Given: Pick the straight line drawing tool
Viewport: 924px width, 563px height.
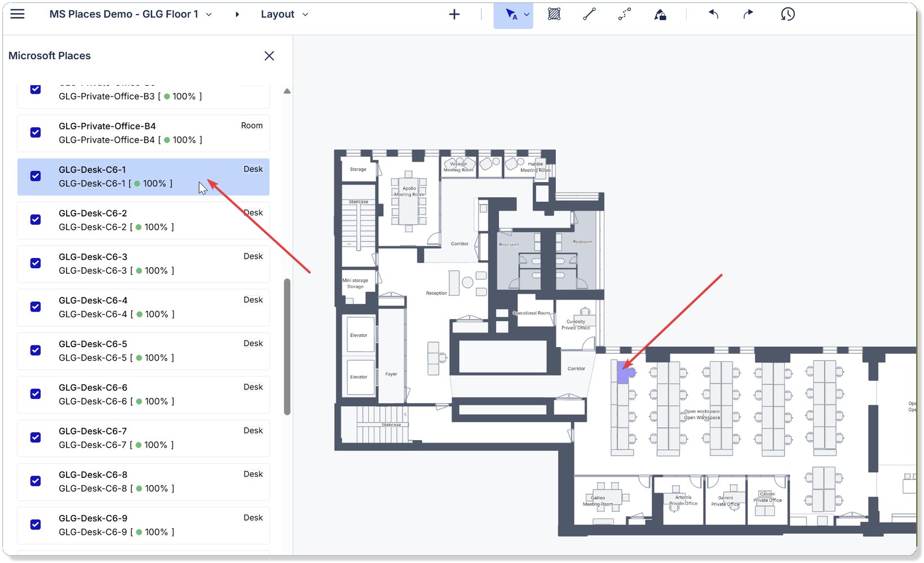Looking at the screenshot, I should click(589, 15).
